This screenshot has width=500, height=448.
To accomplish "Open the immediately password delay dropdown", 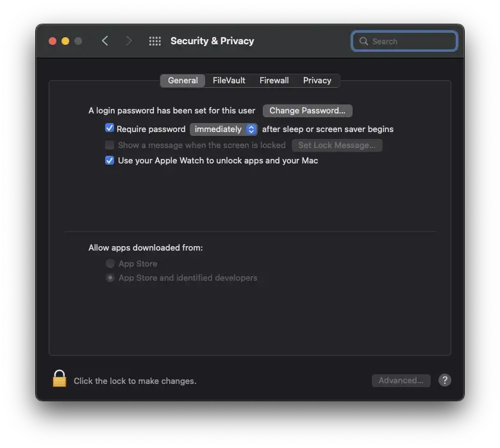I will [224, 129].
